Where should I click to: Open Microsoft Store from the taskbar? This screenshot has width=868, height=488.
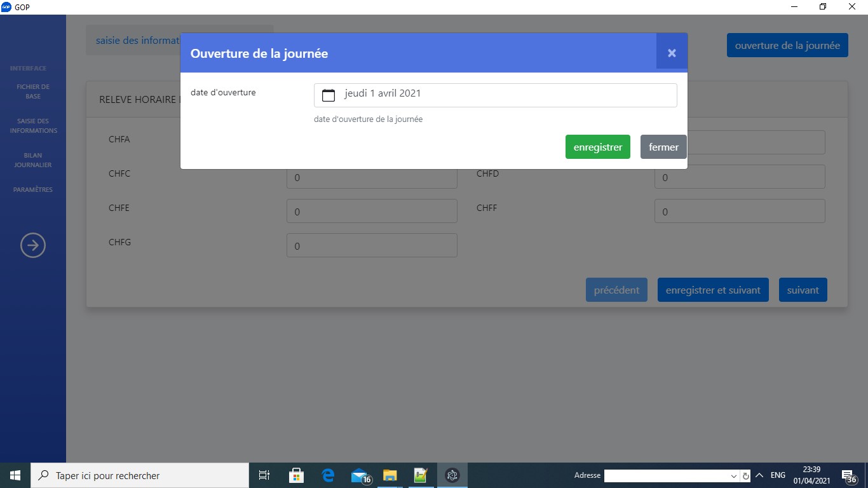click(296, 475)
